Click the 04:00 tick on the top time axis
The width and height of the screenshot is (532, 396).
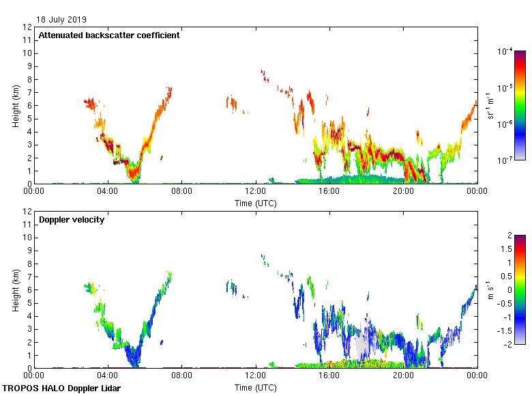[108, 192]
